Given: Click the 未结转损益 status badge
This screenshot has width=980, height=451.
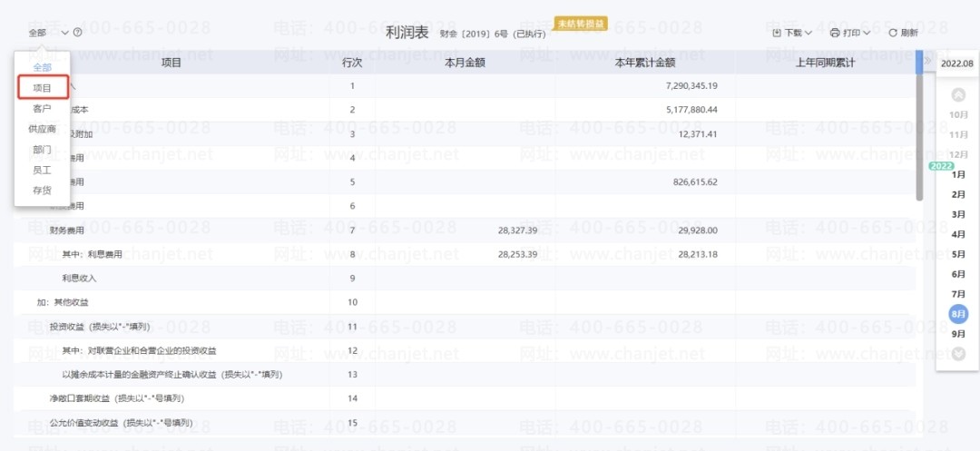Looking at the screenshot, I should pyautogui.click(x=572, y=23).
